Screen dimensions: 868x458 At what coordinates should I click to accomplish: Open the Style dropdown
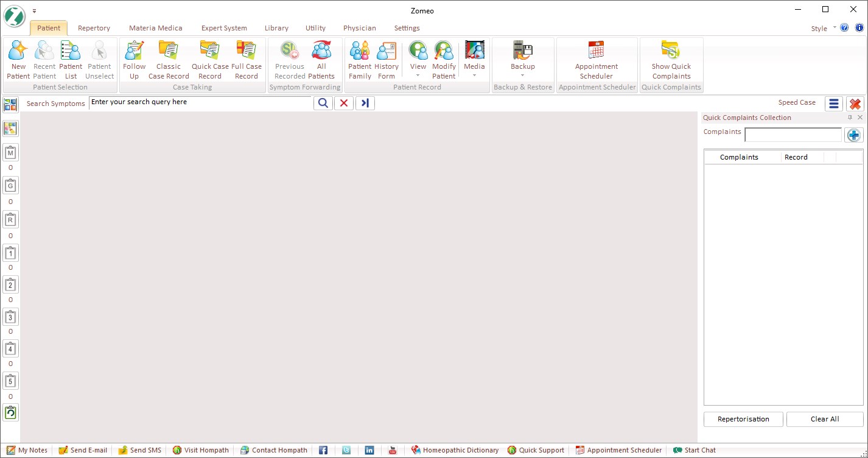pos(824,29)
